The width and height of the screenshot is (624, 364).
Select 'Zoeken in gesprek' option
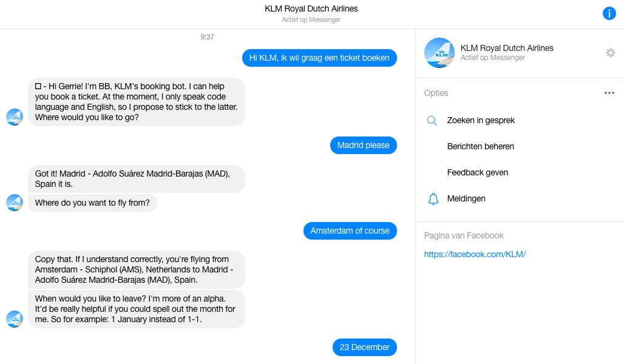[481, 121]
